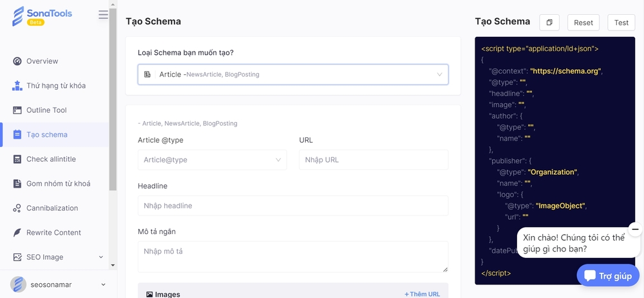
Task: Click sidebar scrollbar down arrow
Action: click(113, 265)
